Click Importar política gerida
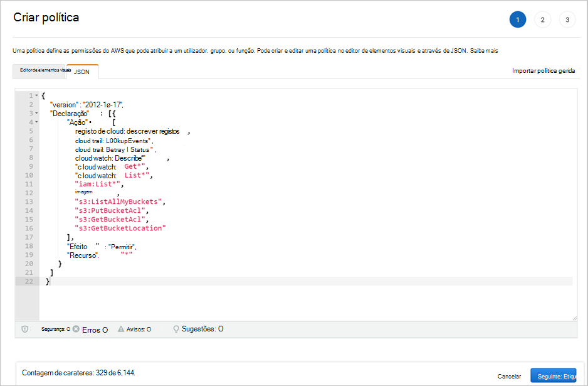 543,71
